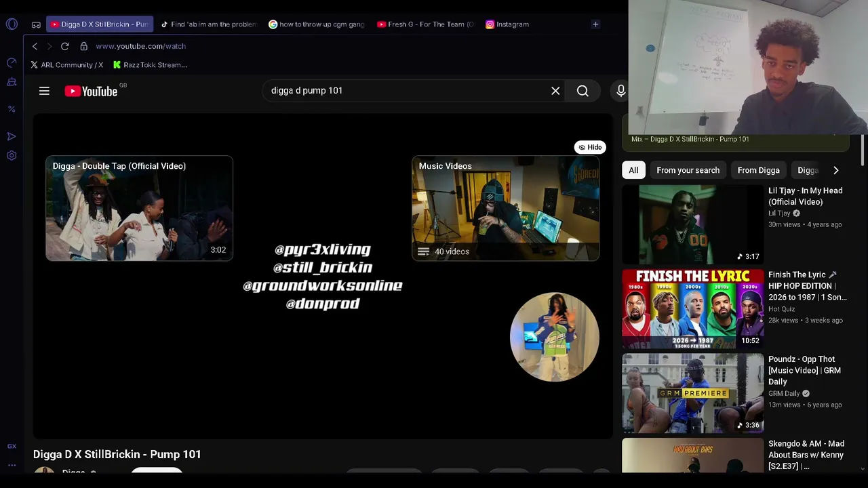Viewport: 868px width, 488px height.
Task: Switch to the 'how to throw up cgm gang' tab
Action: pyautogui.click(x=317, y=24)
